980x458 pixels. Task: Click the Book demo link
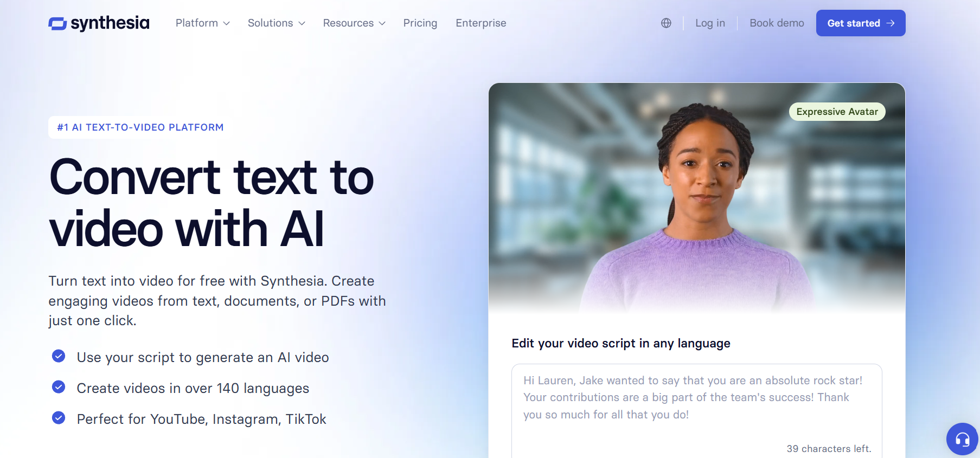coord(777,23)
